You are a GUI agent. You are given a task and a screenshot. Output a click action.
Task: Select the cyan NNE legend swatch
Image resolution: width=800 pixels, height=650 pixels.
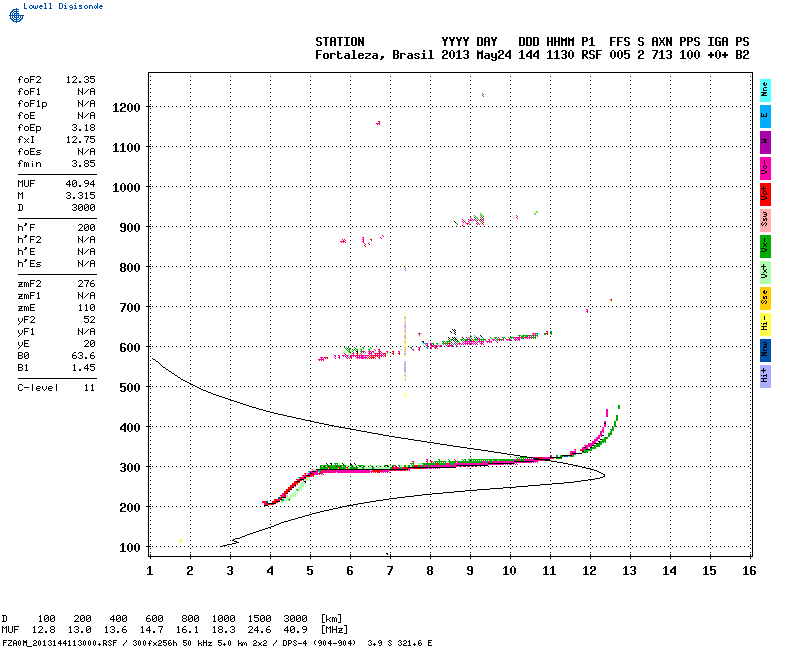[x=764, y=90]
